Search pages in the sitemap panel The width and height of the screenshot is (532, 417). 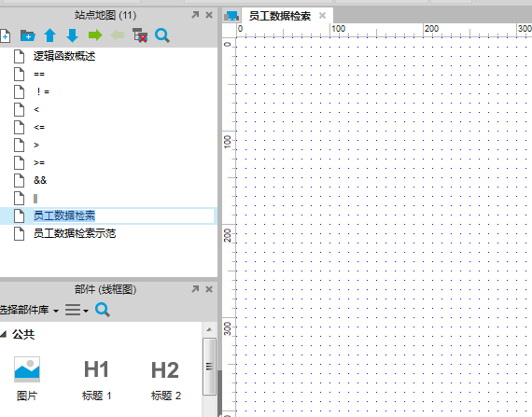click(x=162, y=35)
